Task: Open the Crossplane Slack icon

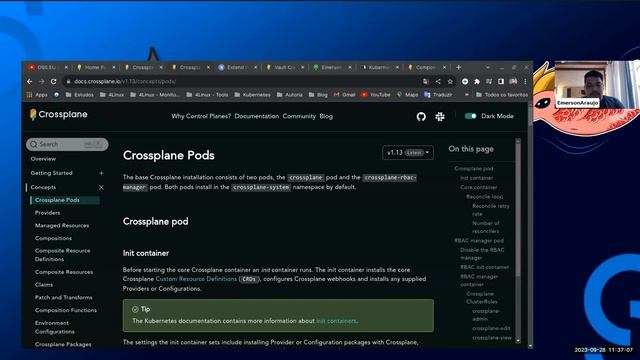Action: tap(440, 117)
